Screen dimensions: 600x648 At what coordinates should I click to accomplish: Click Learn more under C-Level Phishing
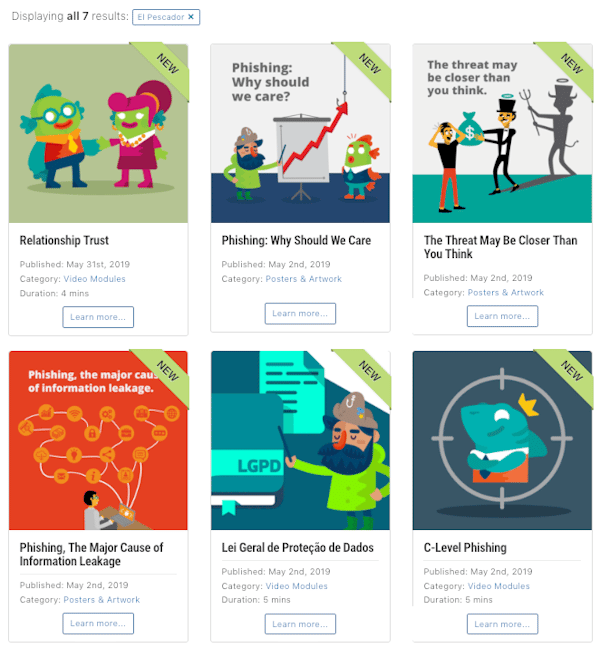click(x=502, y=624)
